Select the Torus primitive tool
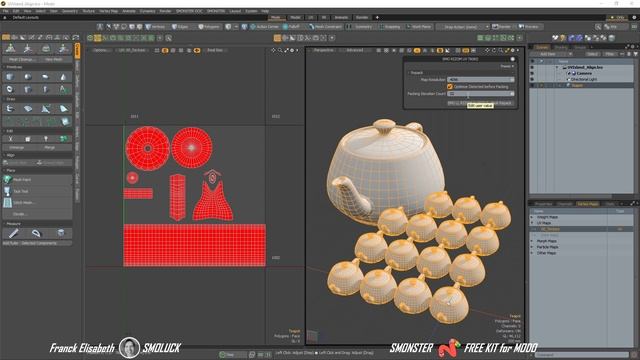The width and height of the screenshot is (640, 360). (10, 89)
